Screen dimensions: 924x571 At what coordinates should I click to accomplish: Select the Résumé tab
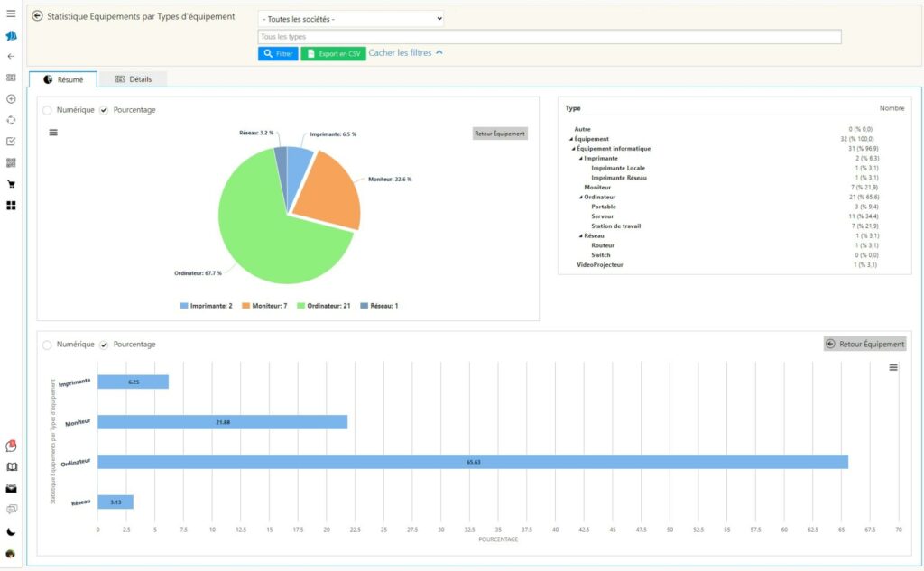(63, 79)
